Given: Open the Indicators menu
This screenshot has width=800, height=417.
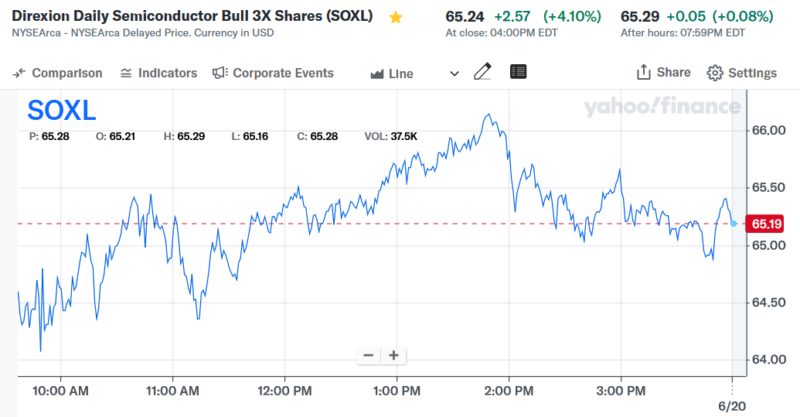Looking at the screenshot, I should click(158, 73).
